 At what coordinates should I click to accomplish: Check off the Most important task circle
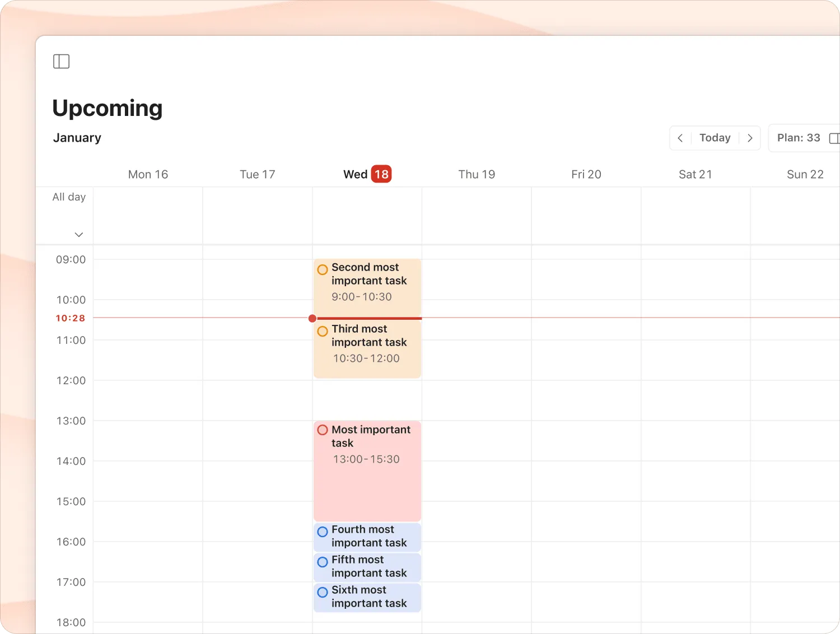click(x=323, y=430)
